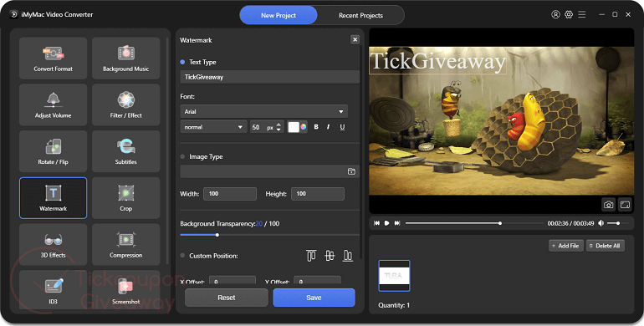
Task: Browse for watermark image file
Action: coord(351,171)
